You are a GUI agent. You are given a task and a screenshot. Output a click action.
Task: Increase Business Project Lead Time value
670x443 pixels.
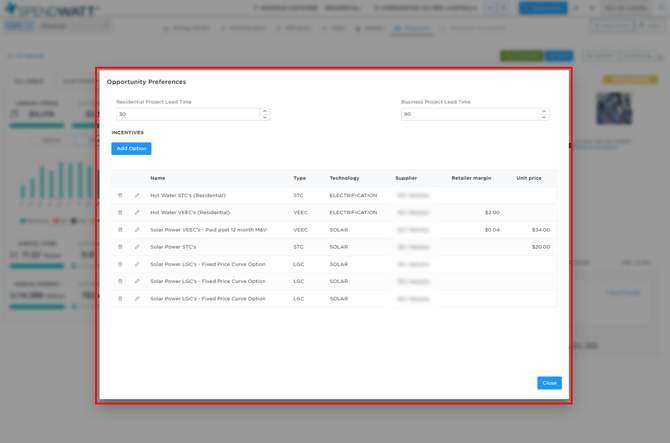coord(544,111)
